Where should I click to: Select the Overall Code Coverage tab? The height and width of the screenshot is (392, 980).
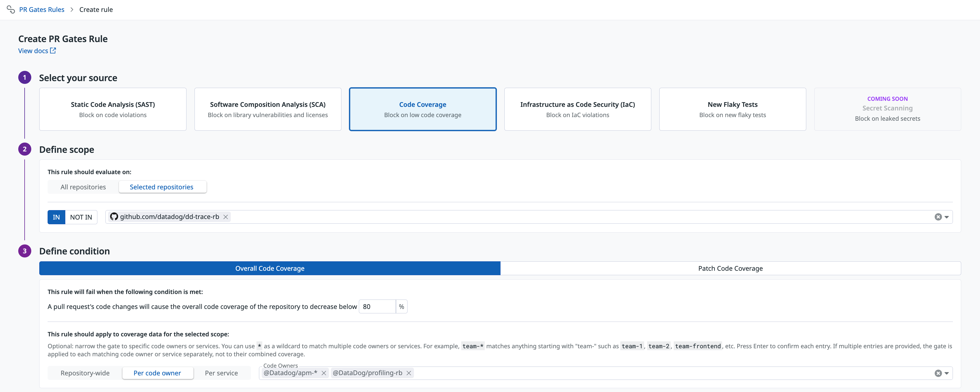pyautogui.click(x=270, y=268)
